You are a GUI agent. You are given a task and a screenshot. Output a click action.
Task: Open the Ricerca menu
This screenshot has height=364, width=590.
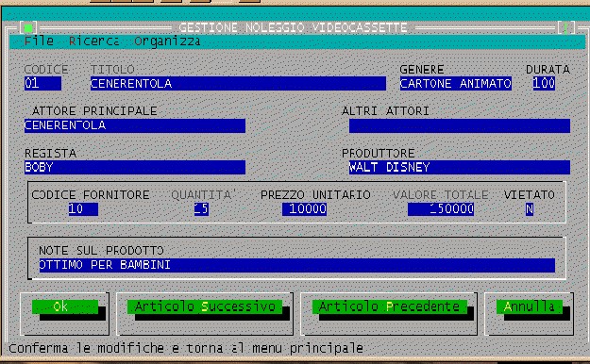pos(93,41)
